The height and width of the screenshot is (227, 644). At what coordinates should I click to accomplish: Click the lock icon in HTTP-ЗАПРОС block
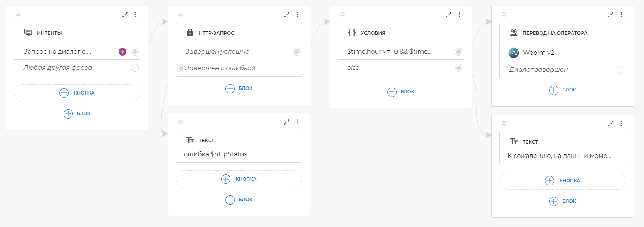190,33
